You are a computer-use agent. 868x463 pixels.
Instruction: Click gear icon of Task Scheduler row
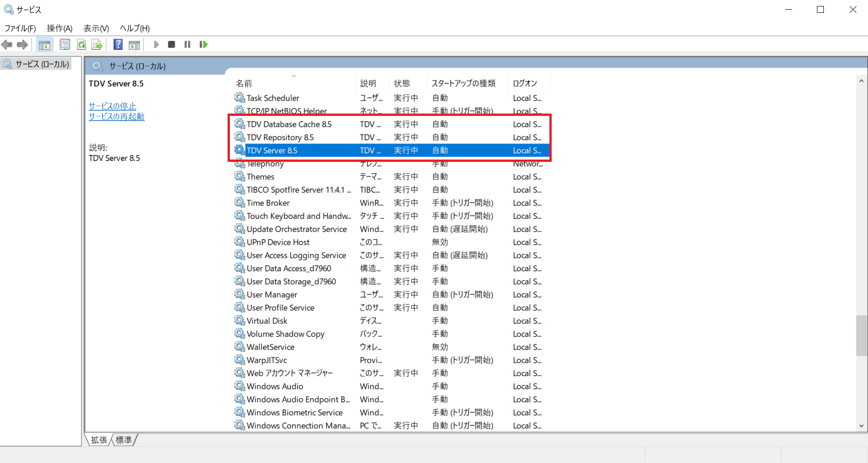point(240,97)
